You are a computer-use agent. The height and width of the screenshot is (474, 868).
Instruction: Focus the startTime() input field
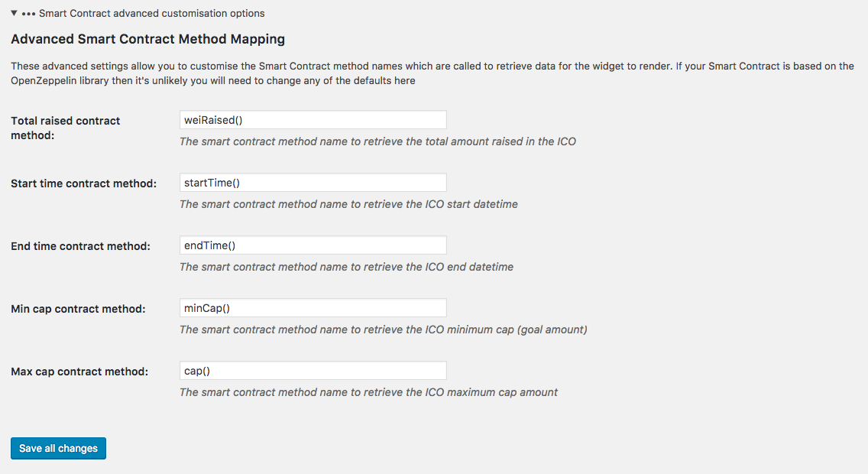(x=313, y=183)
